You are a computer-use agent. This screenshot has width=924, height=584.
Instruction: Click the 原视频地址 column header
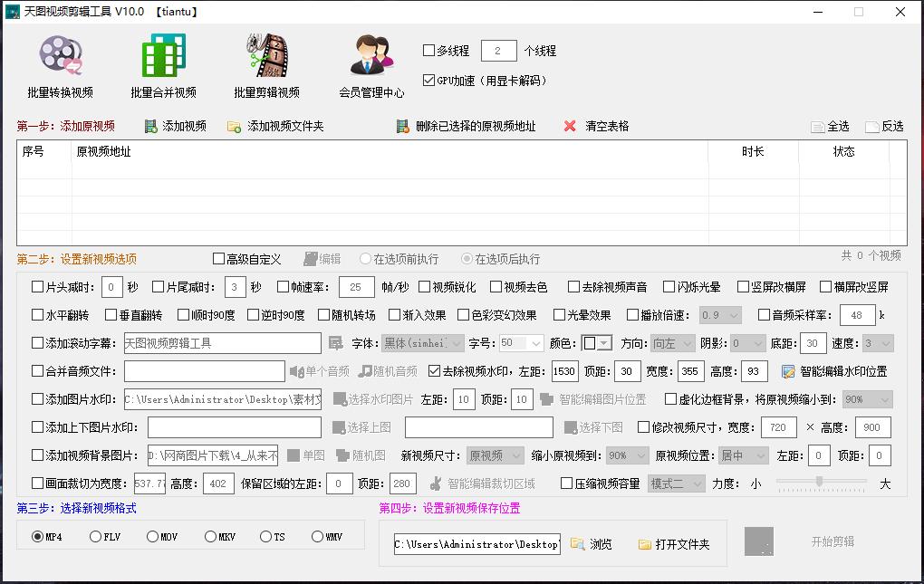(390, 151)
